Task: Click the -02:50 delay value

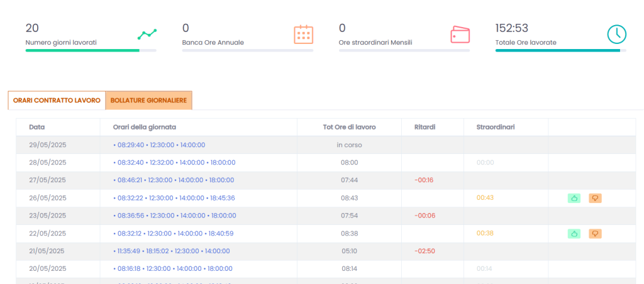Action: pyautogui.click(x=425, y=251)
